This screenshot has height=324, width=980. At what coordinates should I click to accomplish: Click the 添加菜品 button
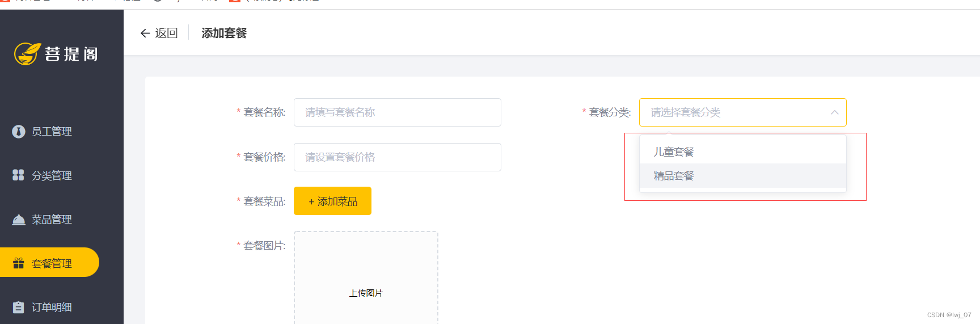(332, 201)
